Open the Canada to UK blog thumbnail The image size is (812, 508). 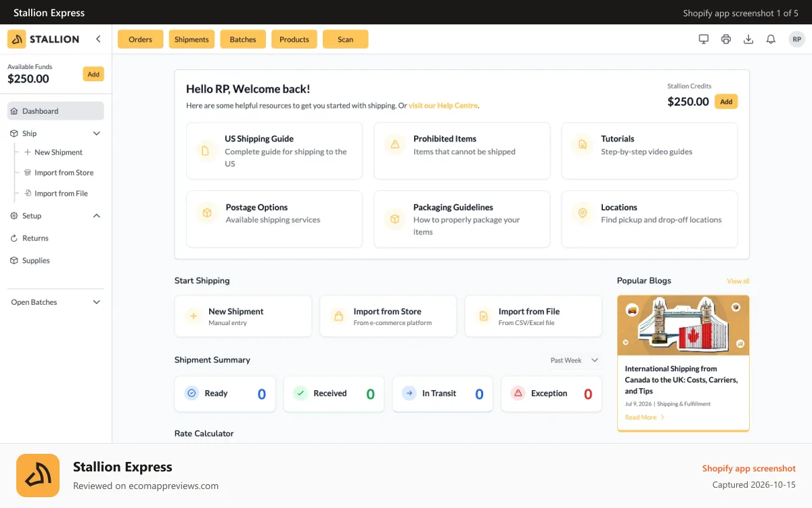pyautogui.click(x=683, y=325)
